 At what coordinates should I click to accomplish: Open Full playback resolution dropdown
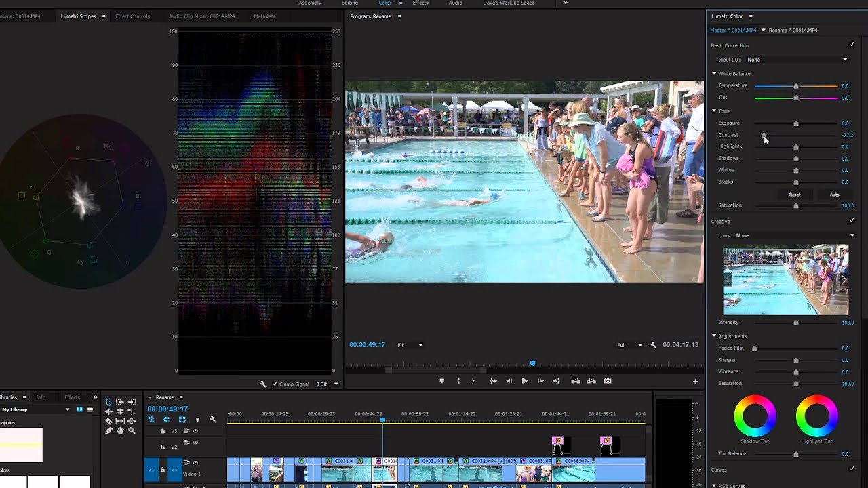(629, 345)
